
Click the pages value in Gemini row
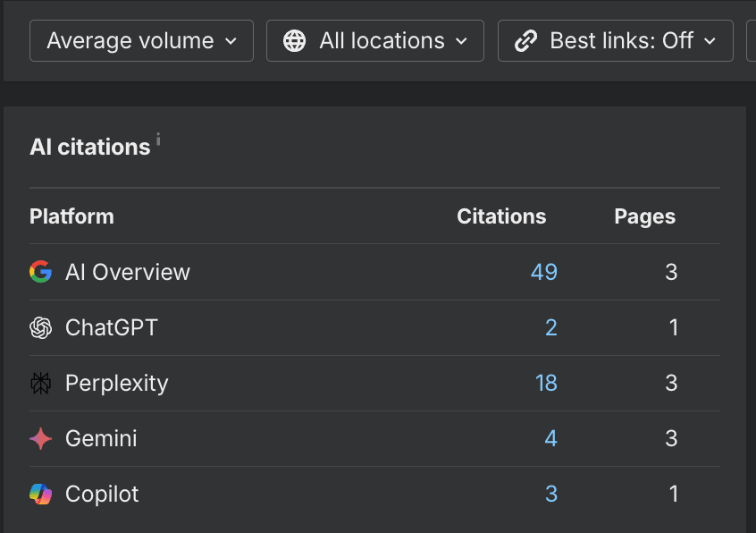671,438
